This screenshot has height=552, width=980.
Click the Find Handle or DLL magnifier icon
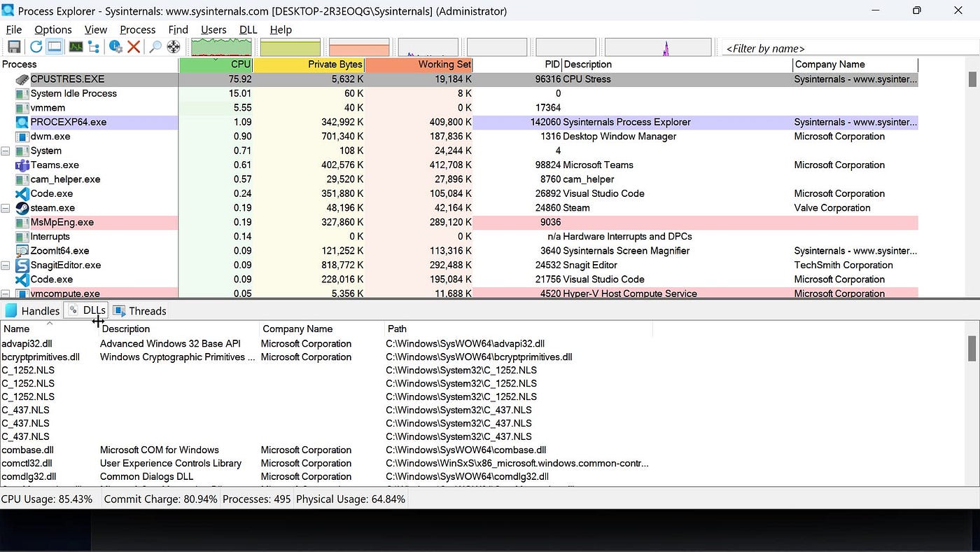154,46
